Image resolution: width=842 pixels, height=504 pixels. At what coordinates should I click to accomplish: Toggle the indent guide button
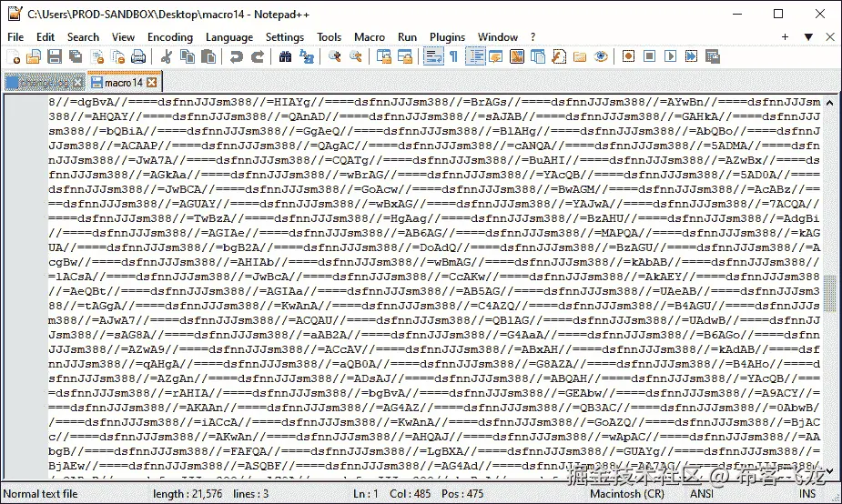(475, 56)
